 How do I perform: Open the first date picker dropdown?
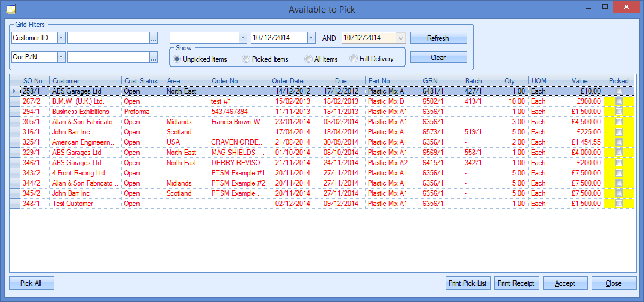[311, 38]
